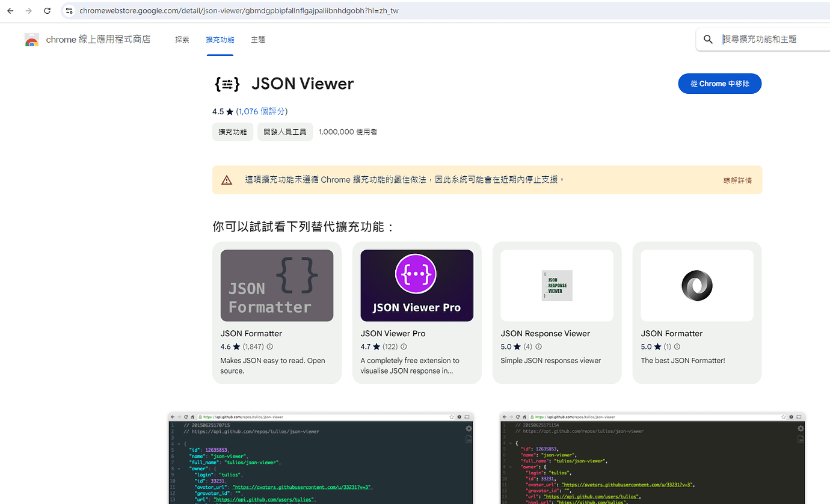Viewport: 830px width, 504px height.
Task: Click the black spiral JSON Formatter logo
Action: tap(696, 284)
